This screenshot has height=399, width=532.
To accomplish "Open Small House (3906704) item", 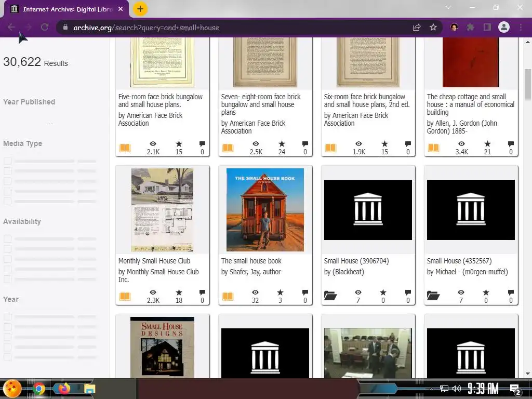I will (x=356, y=261).
